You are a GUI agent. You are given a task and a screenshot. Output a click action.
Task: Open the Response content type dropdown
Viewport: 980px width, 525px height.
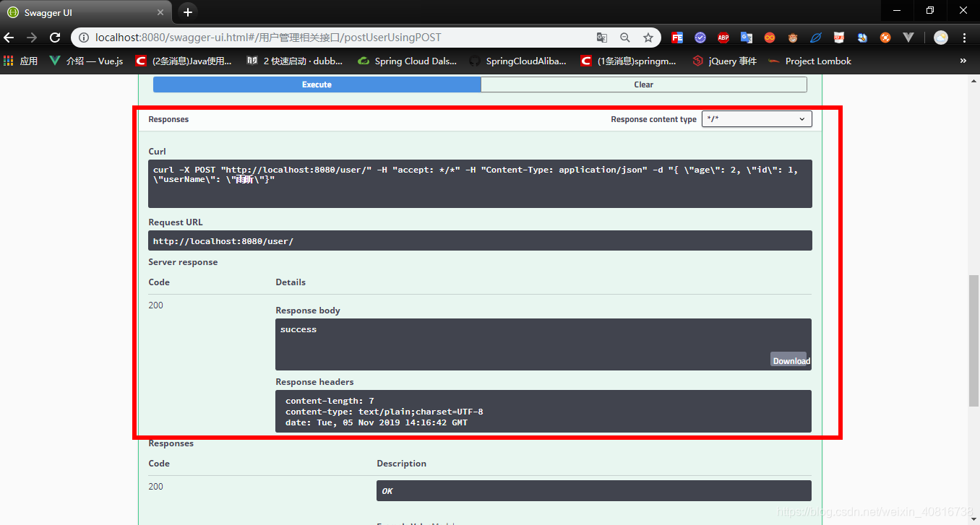(x=757, y=119)
